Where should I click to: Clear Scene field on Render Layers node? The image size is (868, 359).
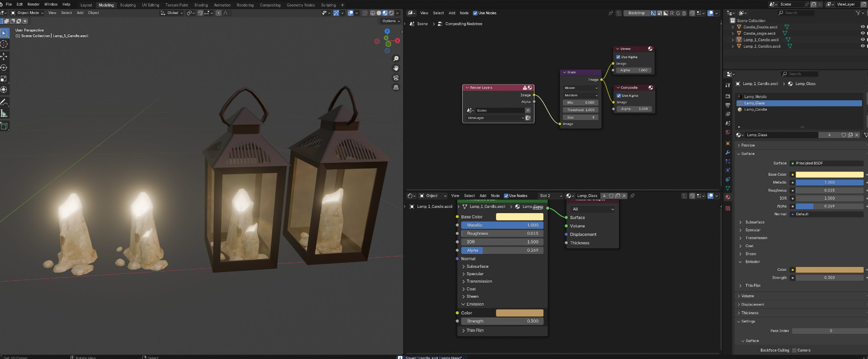click(x=528, y=110)
